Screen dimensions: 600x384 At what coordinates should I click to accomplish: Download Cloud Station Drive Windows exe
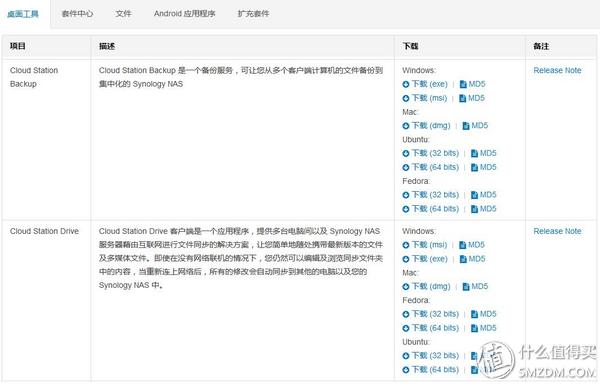pyautogui.click(x=425, y=259)
